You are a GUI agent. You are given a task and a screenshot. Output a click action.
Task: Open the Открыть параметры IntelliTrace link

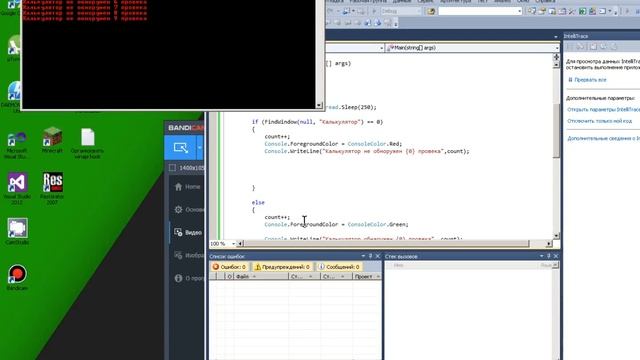coord(603,109)
